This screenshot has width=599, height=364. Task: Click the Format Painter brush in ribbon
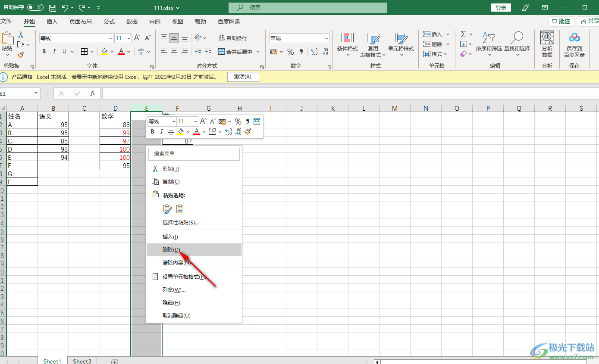click(x=21, y=55)
